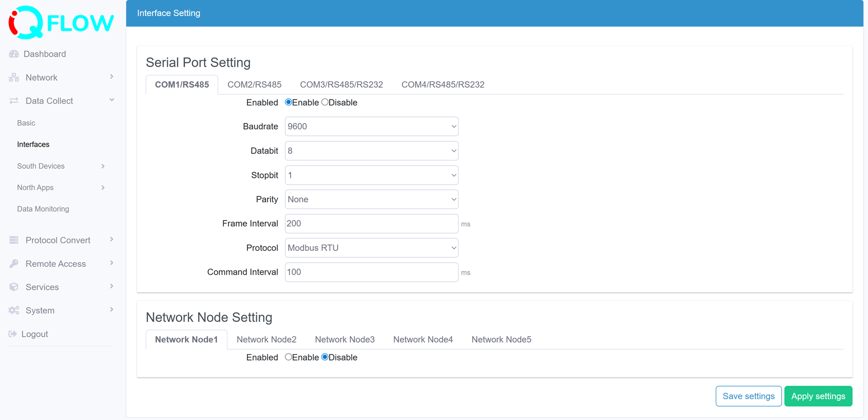Select Disable for COM1 serial port

(325, 102)
